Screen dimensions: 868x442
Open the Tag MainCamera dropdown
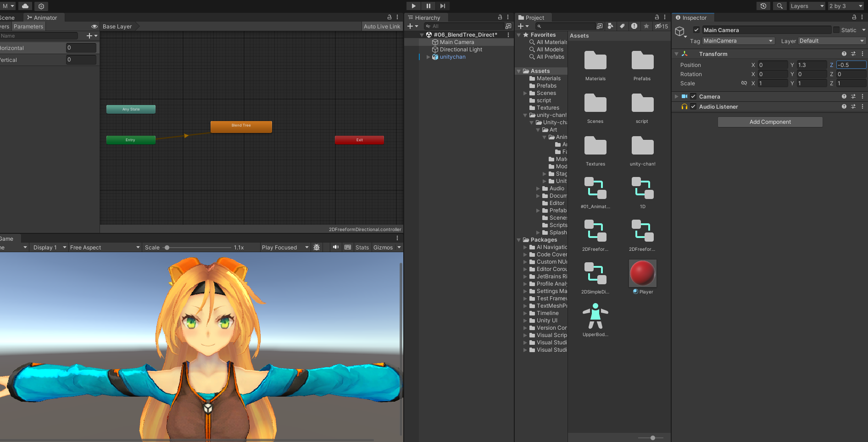click(x=738, y=41)
